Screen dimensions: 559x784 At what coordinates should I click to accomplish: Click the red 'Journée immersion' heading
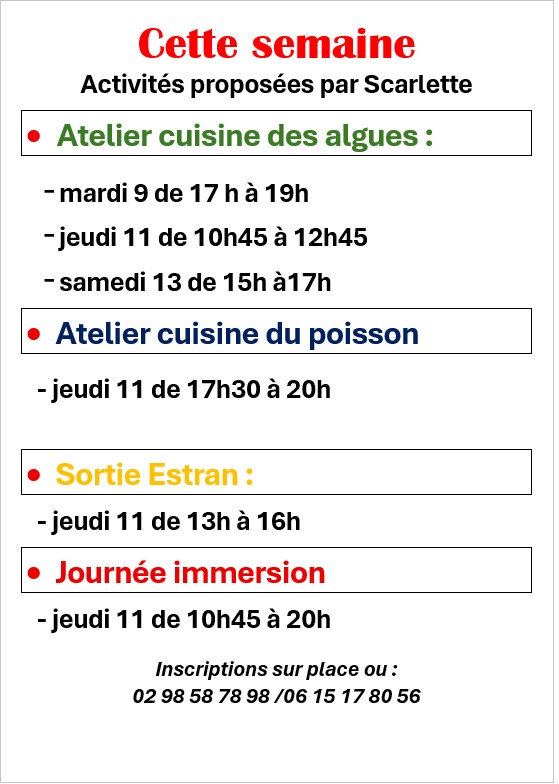click(x=190, y=573)
